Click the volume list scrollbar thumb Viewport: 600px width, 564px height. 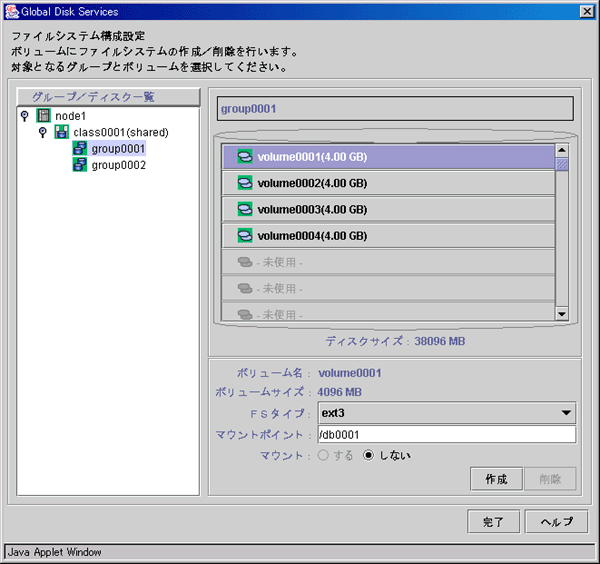click(561, 164)
